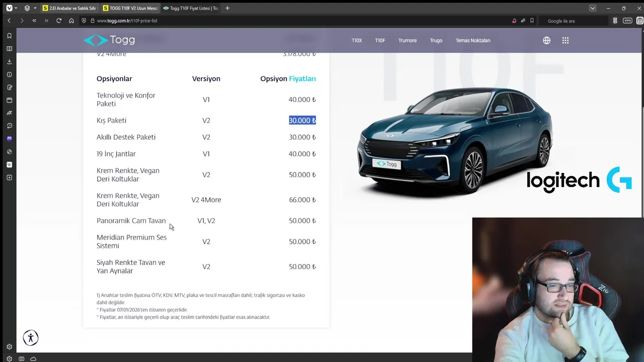Open accessibility widget on page
644x362 pixels.
point(31,338)
